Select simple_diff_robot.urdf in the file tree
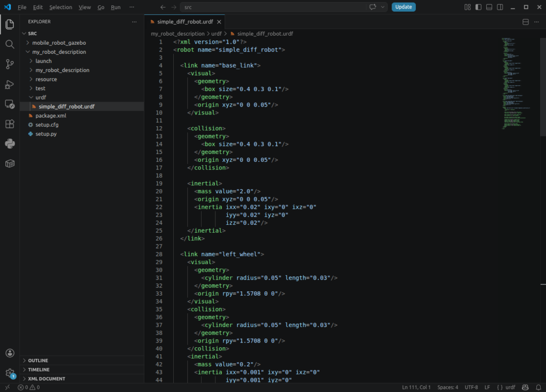Screen dimensions: 546x392 click(x=82, y=107)
